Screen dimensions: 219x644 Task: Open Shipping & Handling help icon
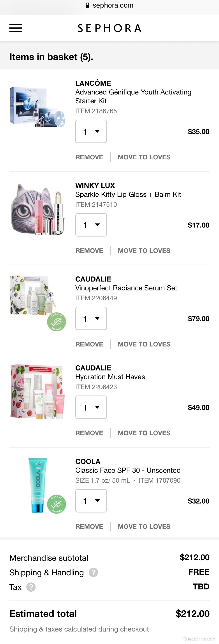[93, 572]
